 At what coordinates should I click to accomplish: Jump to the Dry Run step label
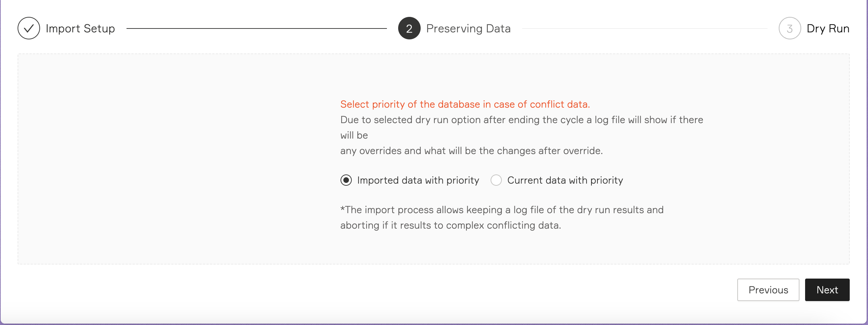click(828, 28)
